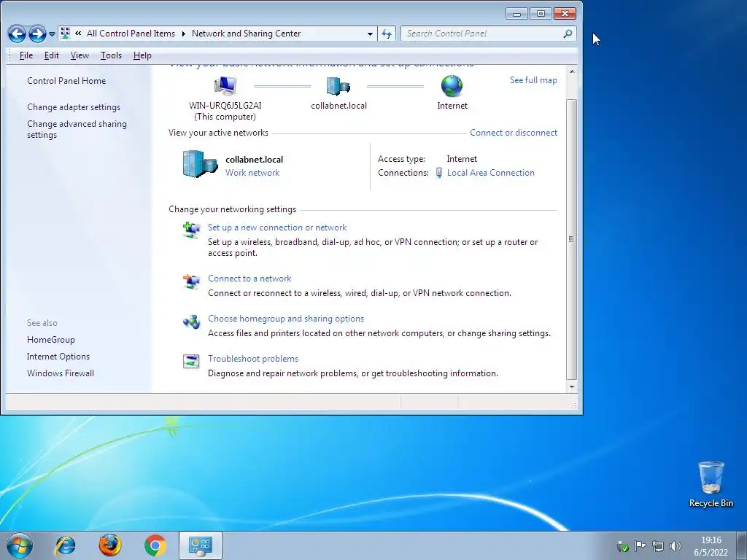This screenshot has height=560, width=747.
Task: Open the Windows Start menu
Action: 19,545
